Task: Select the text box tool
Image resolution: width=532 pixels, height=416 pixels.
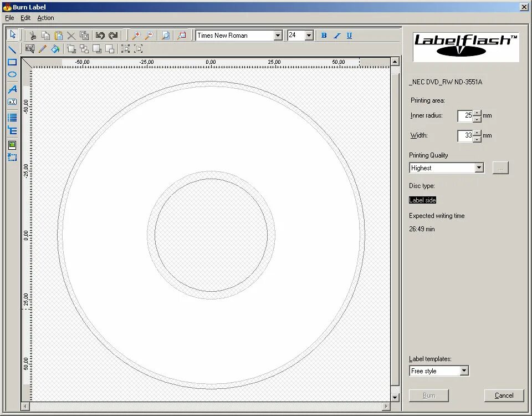Action: click(12, 102)
